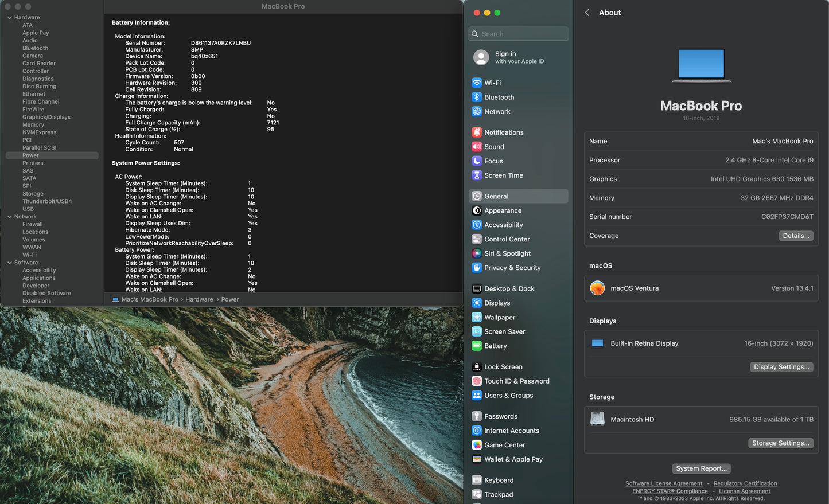This screenshot has height=504, width=829.
Task: Select Game Center icon
Action: 477,445
